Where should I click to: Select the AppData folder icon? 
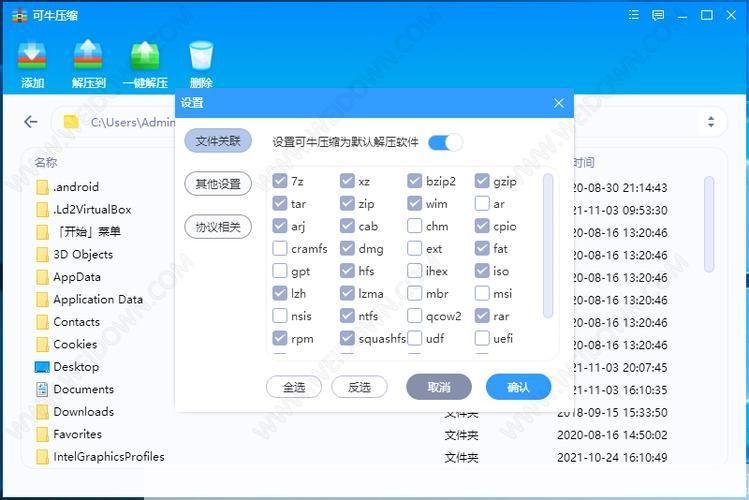coord(43,277)
